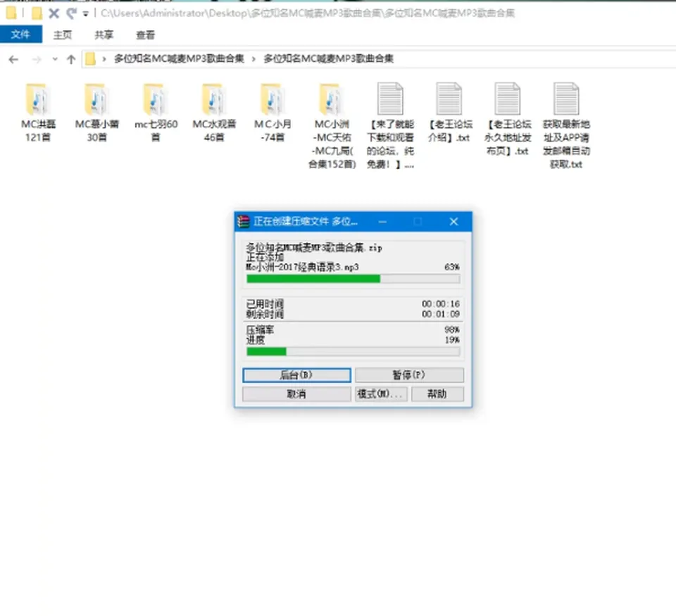Select the 获取最新地址及APP请发邮箱自动获取.txt file
The width and height of the screenshot is (676, 616).
point(566,125)
